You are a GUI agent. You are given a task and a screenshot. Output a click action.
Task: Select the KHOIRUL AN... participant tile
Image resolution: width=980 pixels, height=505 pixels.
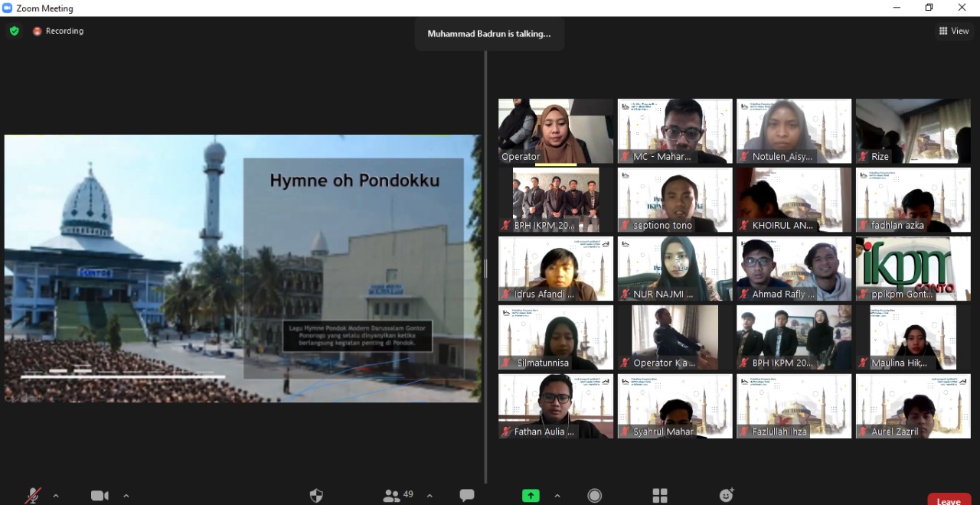tap(794, 200)
